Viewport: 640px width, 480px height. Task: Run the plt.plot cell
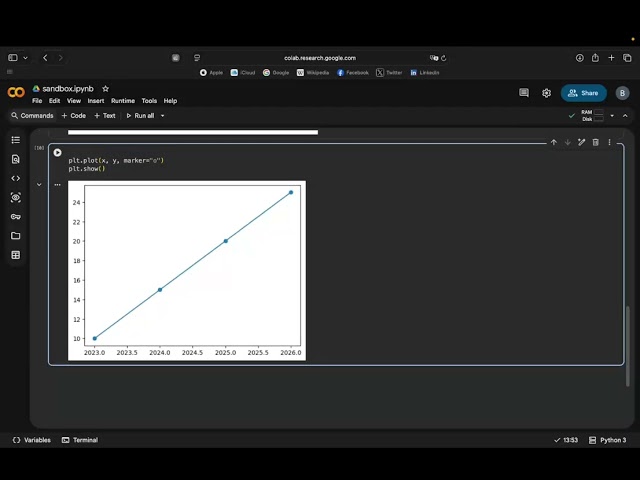coord(58,152)
